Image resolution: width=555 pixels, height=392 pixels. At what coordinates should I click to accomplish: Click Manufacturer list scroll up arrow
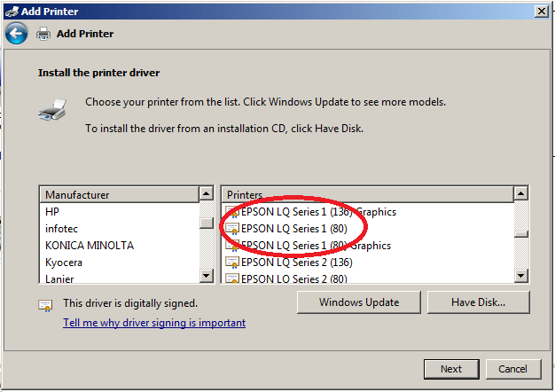[207, 193]
